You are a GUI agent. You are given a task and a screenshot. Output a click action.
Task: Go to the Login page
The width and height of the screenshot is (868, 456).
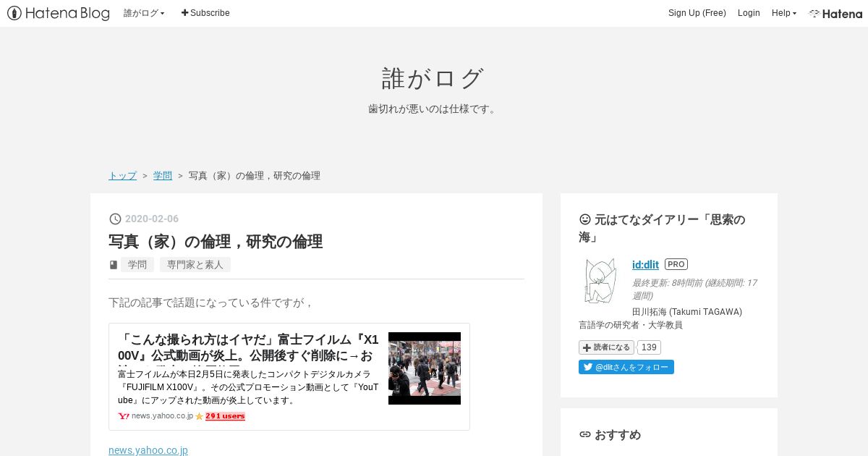click(749, 13)
